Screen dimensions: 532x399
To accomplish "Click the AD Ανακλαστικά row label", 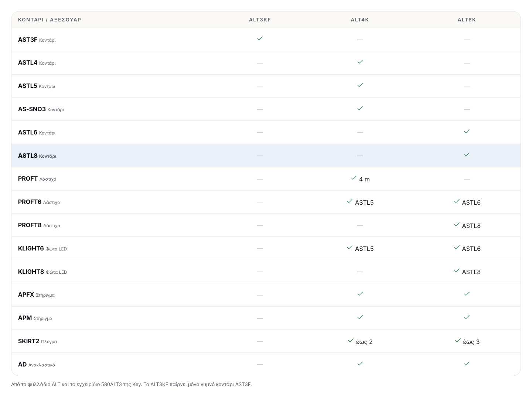I will pyautogui.click(x=37, y=365).
